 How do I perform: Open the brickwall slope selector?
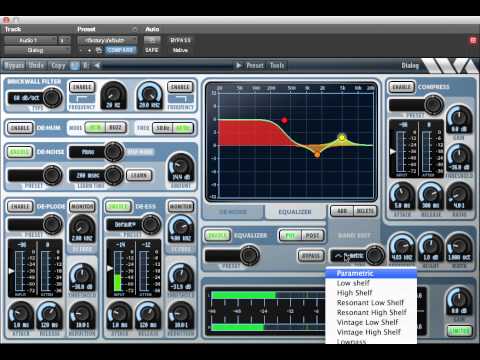pyautogui.click(x=35, y=98)
